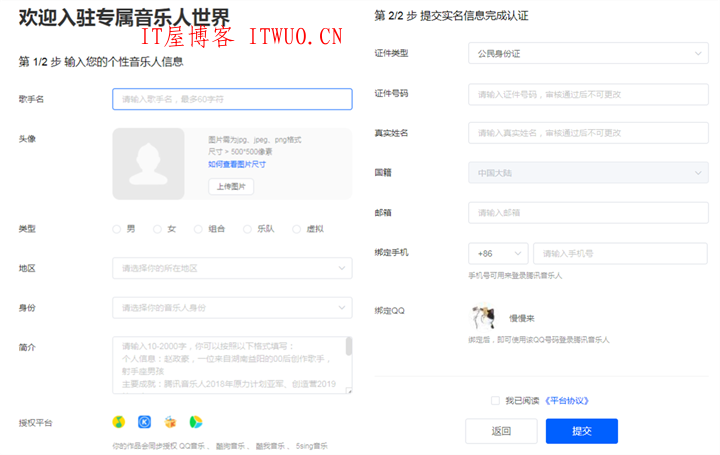Expand the 证件类型 dropdown showing 公民身份证
Image resolution: width=720 pixels, height=455 pixels.
(588, 53)
